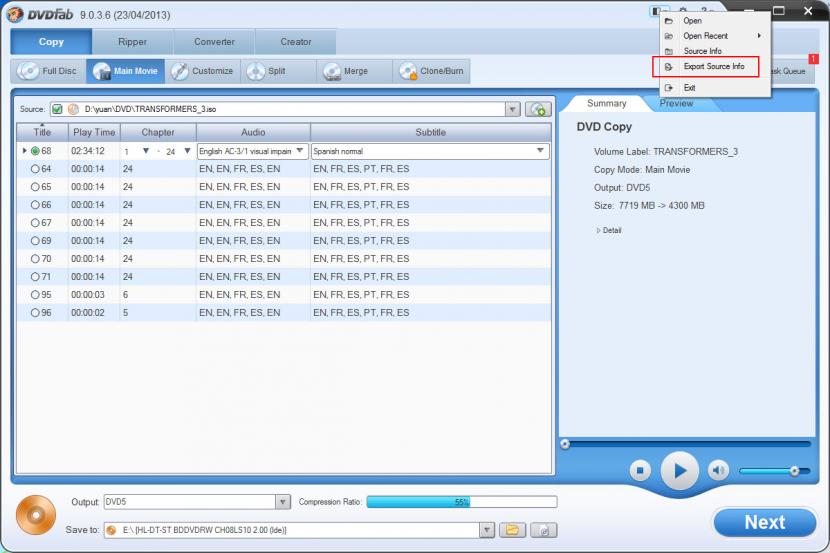Browse for output folder icon

(511, 530)
